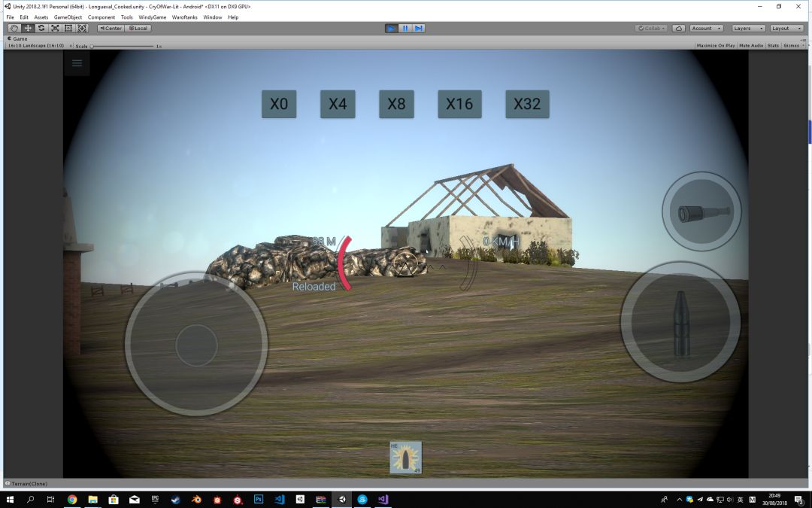The height and width of the screenshot is (508, 812).
Task: Select the Scale tool
Action: point(55,28)
